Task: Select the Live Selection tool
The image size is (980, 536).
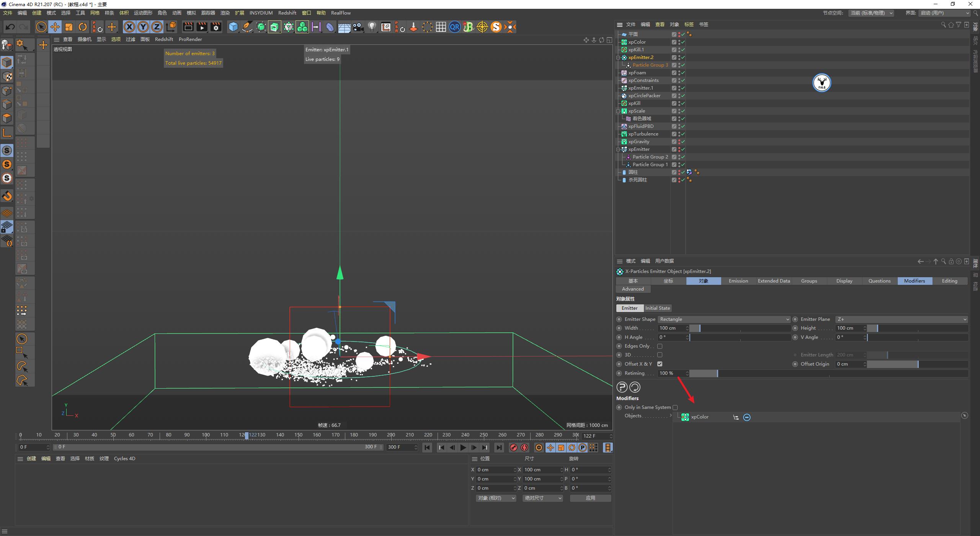Action: pos(41,27)
